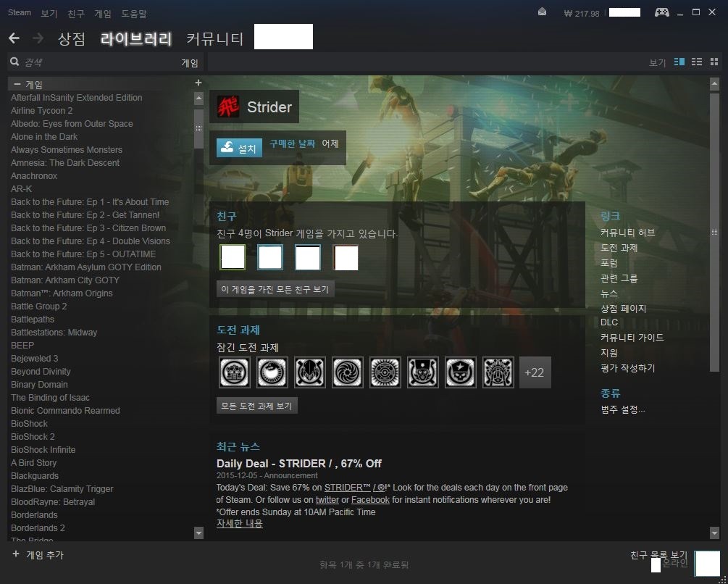Open the 게임 filter dropdown in search bar
Image resolution: width=728 pixels, height=584 pixels.
tap(190, 62)
